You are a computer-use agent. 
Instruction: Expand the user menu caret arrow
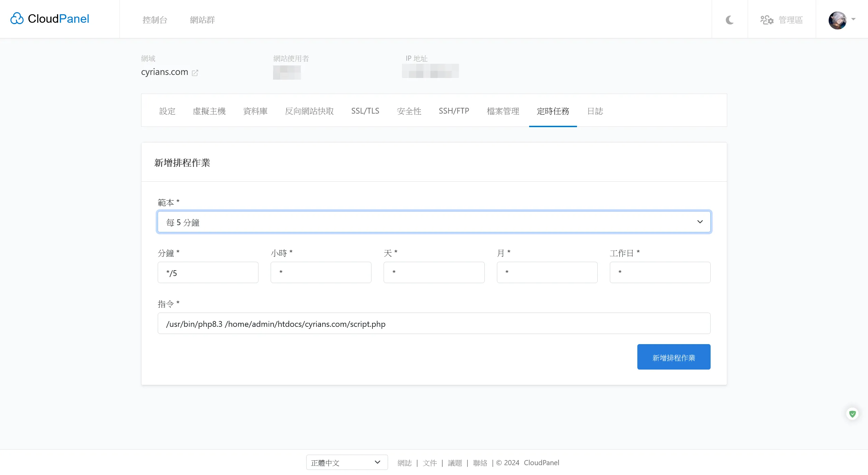pos(853,19)
